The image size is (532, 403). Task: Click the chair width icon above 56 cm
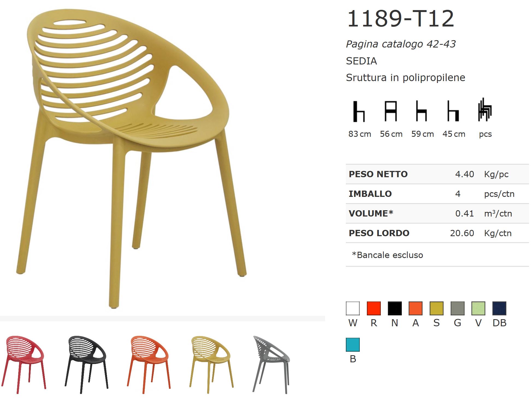click(391, 111)
